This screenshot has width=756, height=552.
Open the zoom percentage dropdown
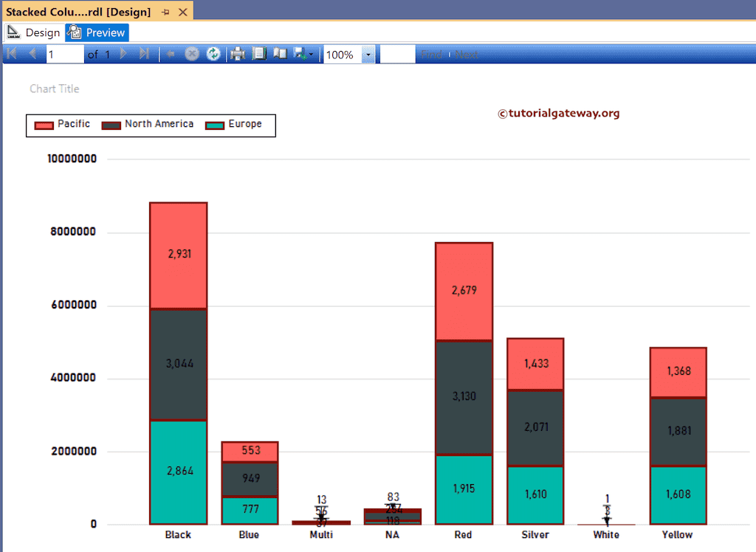coord(368,54)
